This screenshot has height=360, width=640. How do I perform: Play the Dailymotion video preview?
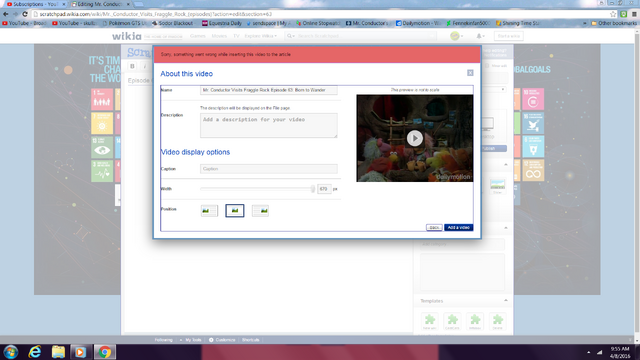coord(415,138)
